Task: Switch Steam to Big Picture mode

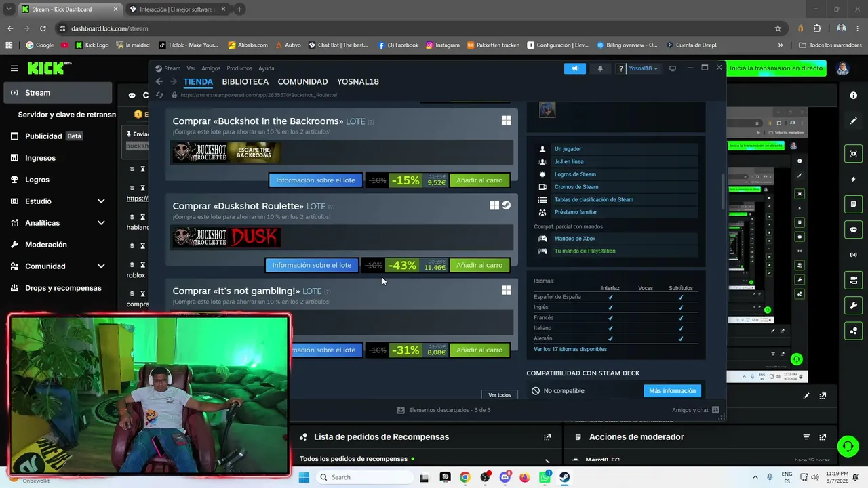Action: tap(673, 68)
